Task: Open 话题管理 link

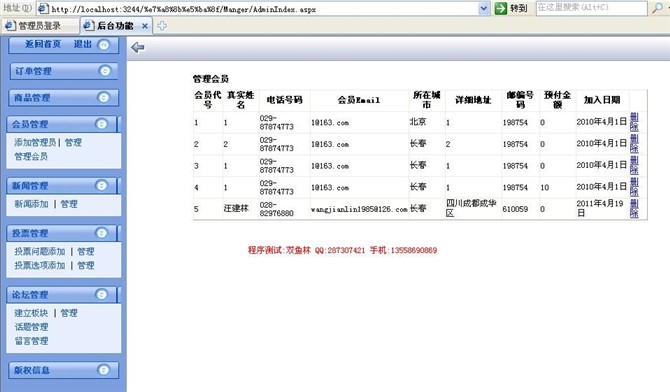Action: 31,327
